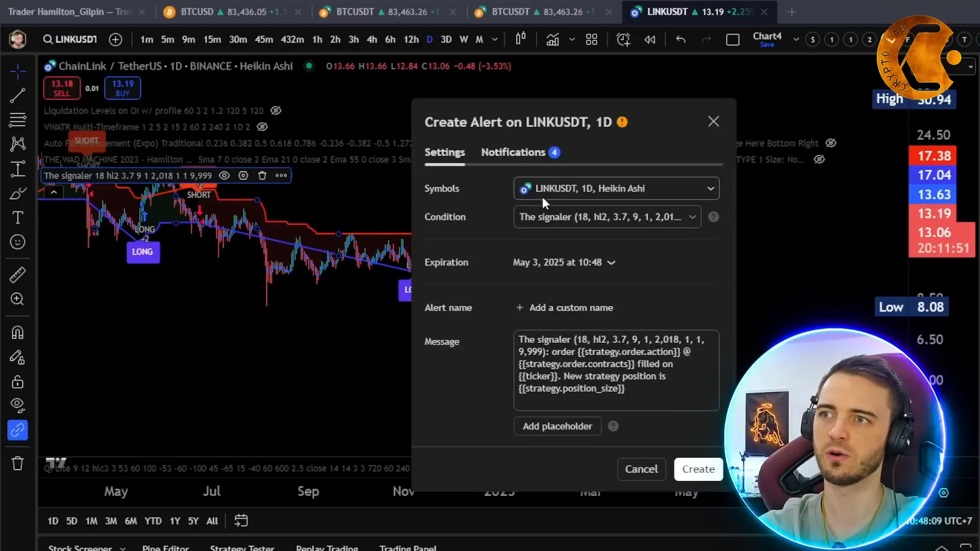Toggle the highlighted link drawings button
980x551 pixels.
tap(18, 430)
